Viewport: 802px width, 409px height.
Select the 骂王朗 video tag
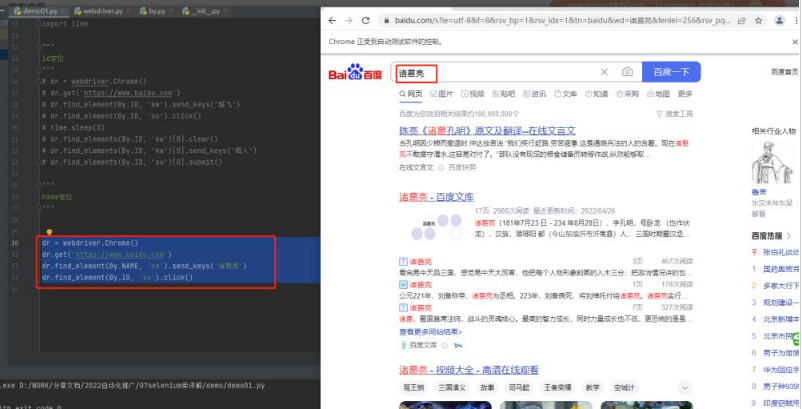tap(414, 388)
